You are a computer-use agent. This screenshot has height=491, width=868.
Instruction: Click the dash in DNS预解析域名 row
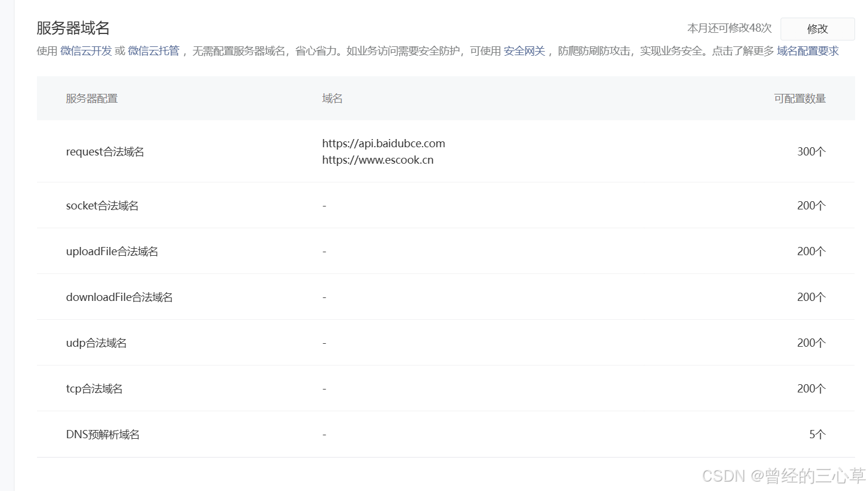324,435
